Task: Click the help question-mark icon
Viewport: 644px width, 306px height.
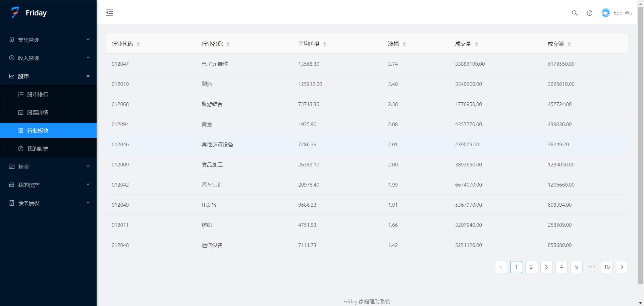Action: (590, 13)
